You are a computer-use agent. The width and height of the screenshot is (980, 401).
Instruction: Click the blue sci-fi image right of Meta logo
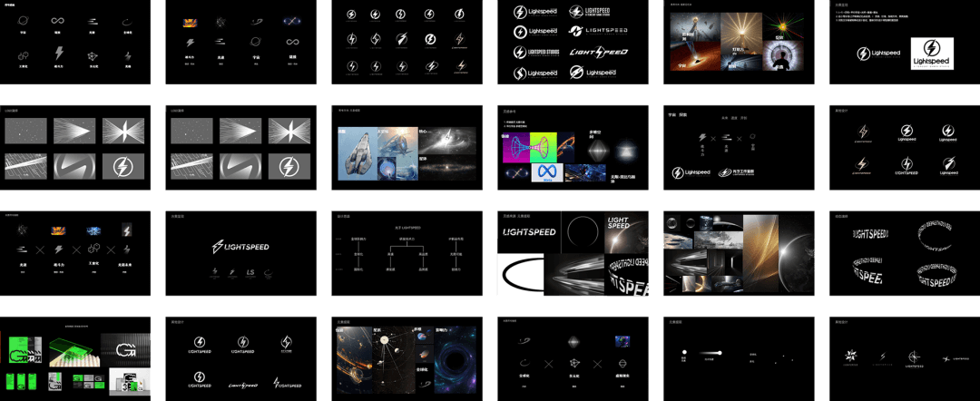pos(585,172)
